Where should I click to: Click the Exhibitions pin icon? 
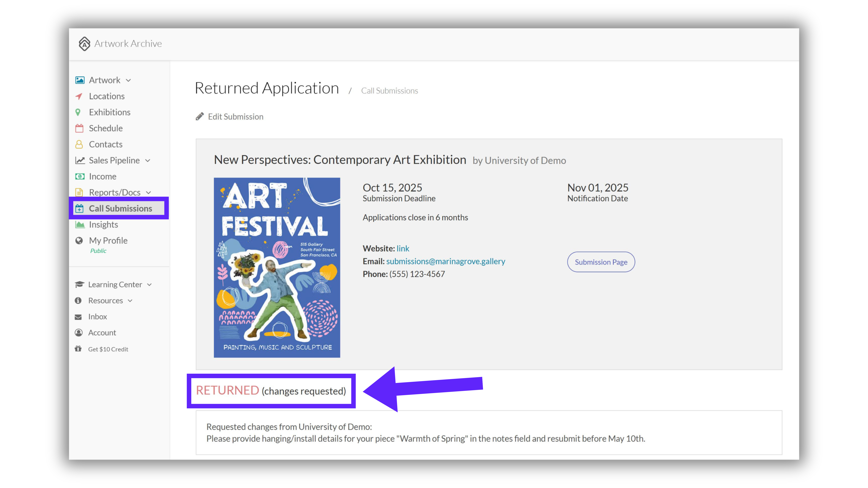click(x=78, y=112)
